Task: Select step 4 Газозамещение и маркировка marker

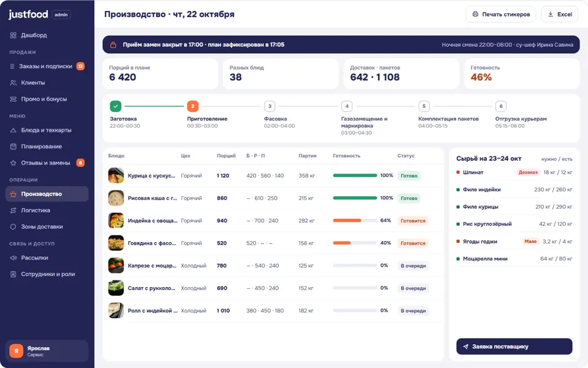Action: coord(347,106)
